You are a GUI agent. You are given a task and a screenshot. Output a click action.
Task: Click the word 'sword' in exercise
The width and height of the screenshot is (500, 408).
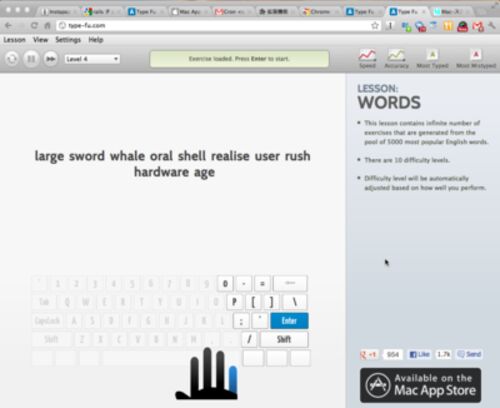click(x=87, y=156)
